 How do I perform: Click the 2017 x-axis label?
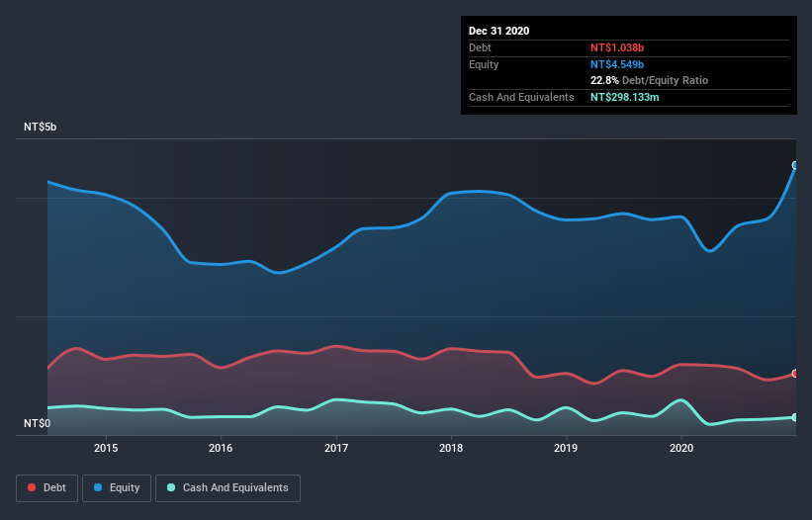[336, 448]
